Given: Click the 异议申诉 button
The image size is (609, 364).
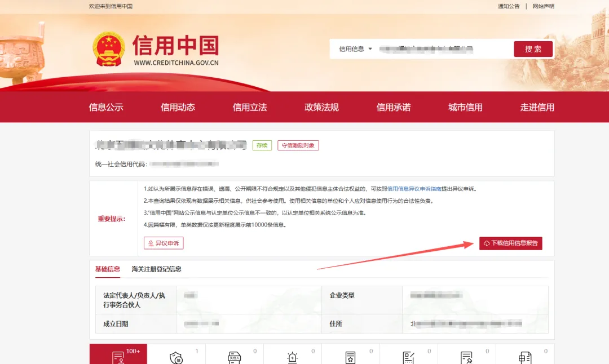Looking at the screenshot, I should (164, 243).
